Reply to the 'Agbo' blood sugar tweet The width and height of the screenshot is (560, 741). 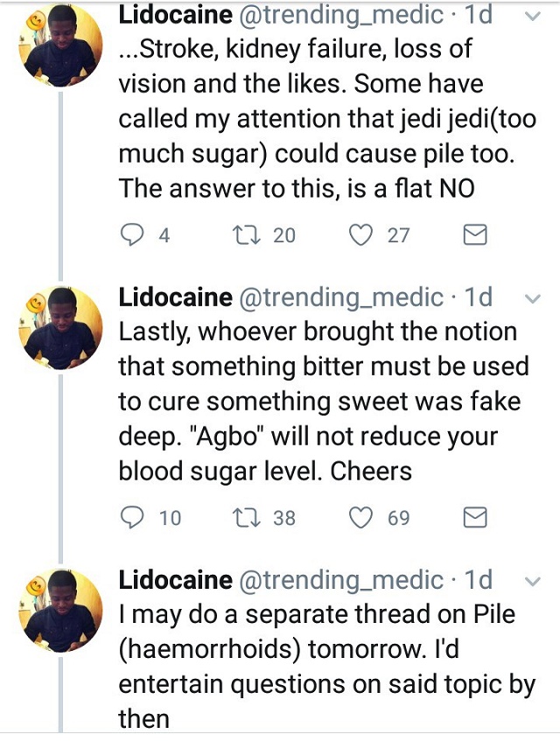131,518
